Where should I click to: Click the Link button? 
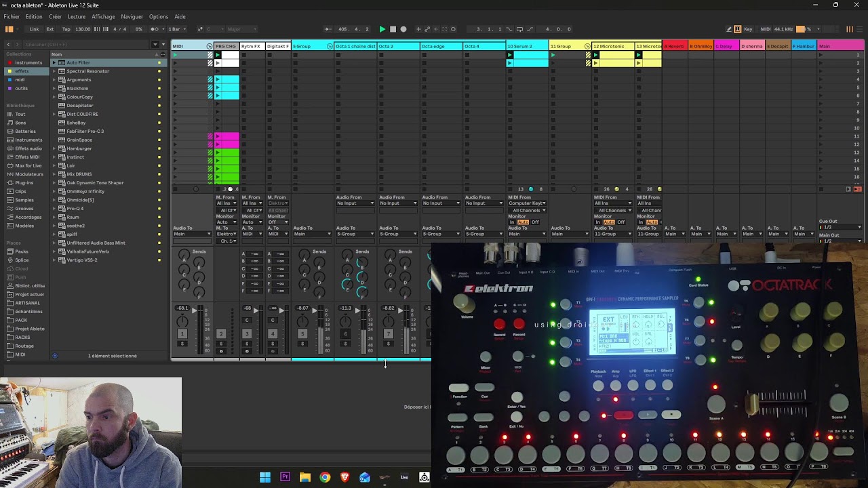click(34, 29)
